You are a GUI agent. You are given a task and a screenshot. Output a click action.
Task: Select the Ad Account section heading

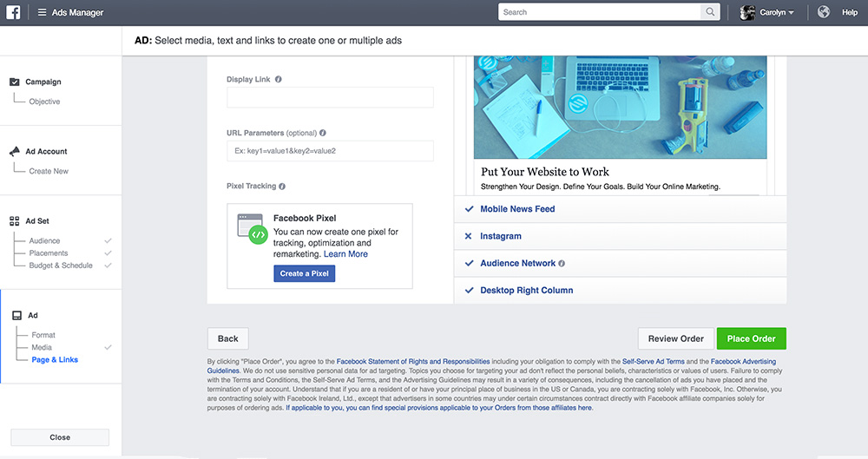coord(46,151)
